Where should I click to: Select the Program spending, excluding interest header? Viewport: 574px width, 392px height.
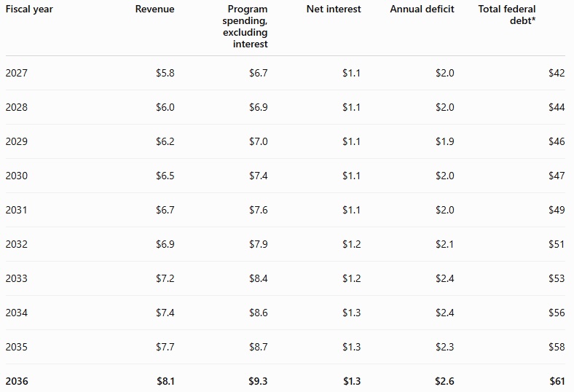click(x=245, y=26)
